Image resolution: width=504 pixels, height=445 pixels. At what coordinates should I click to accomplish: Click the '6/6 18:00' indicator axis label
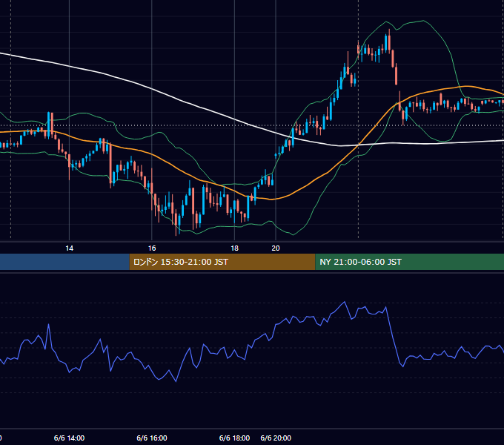pyautogui.click(x=234, y=438)
